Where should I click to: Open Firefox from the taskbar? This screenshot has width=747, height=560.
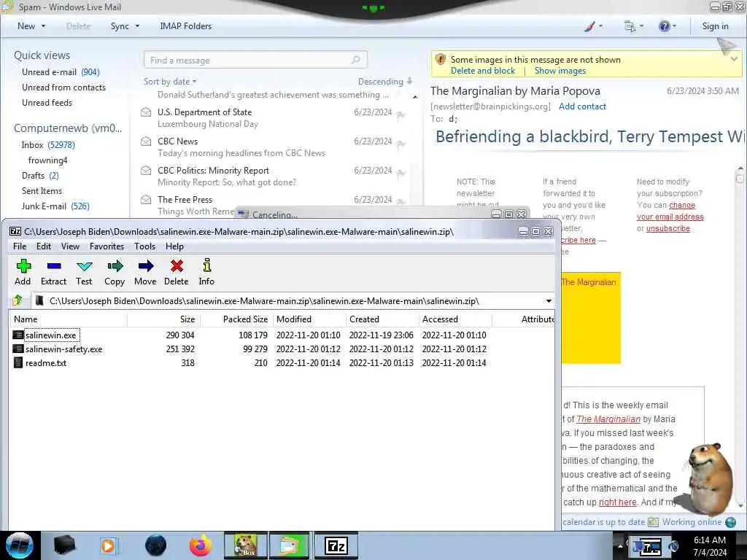[201, 545]
